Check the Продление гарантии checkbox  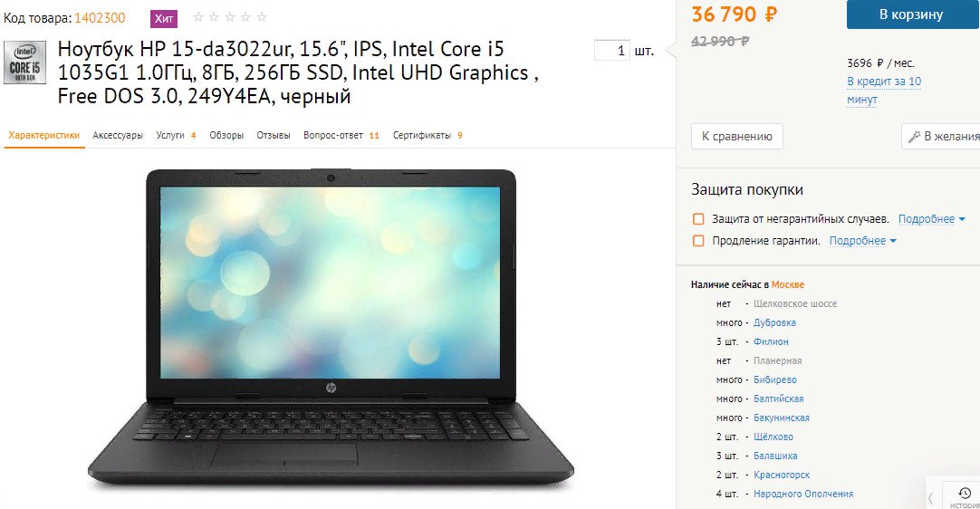pos(698,241)
